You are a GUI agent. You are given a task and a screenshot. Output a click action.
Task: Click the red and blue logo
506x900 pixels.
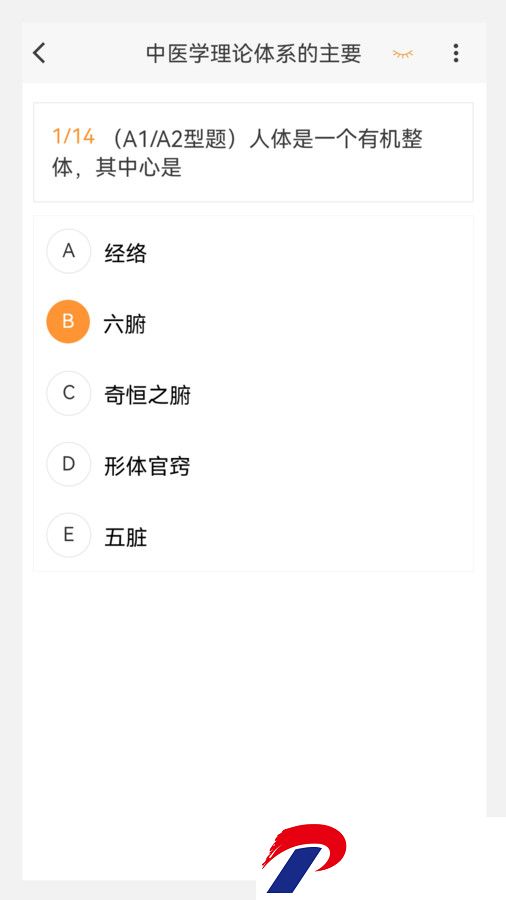pyautogui.click(x=304, y=858)
